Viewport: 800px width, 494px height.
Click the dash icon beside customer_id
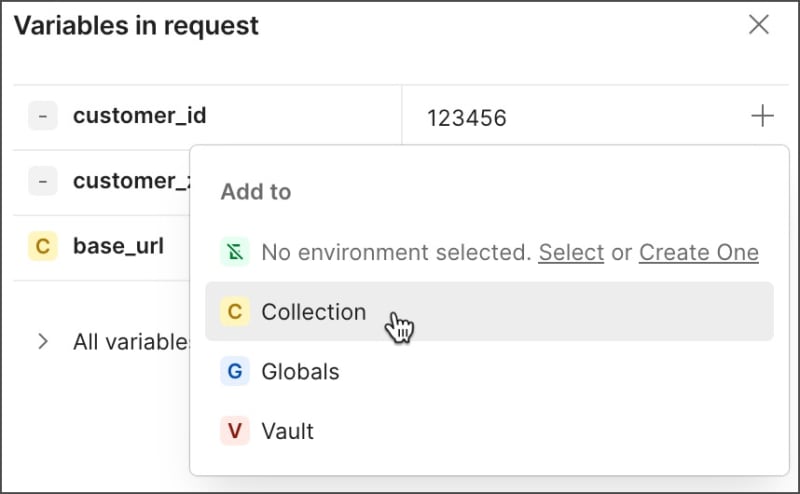point(42,116)
